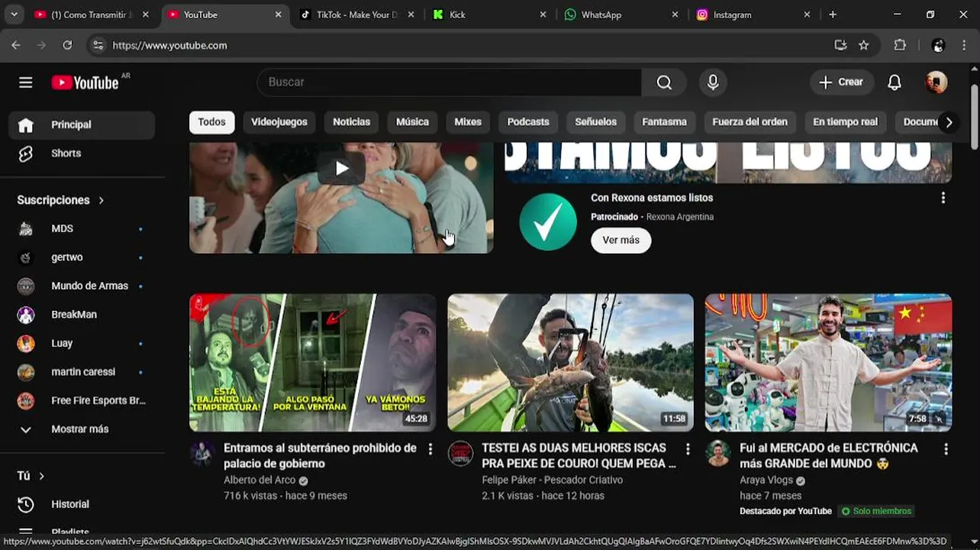The image size is (980, 550).
Task: Open the account avatar menu
Action: pyautogui.click(x=936, y=82)
